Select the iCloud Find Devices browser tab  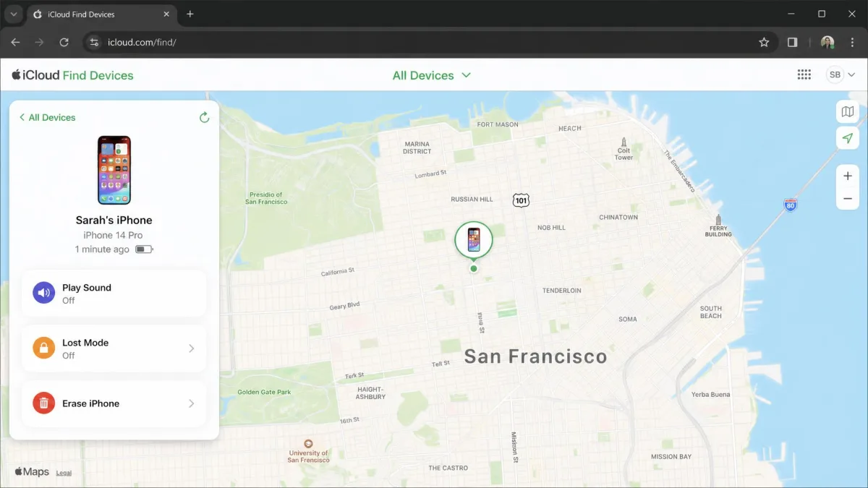[101, 14]
